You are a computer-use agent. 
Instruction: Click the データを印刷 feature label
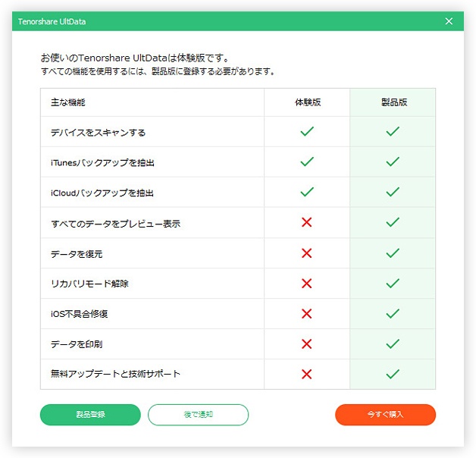point(77,344)
